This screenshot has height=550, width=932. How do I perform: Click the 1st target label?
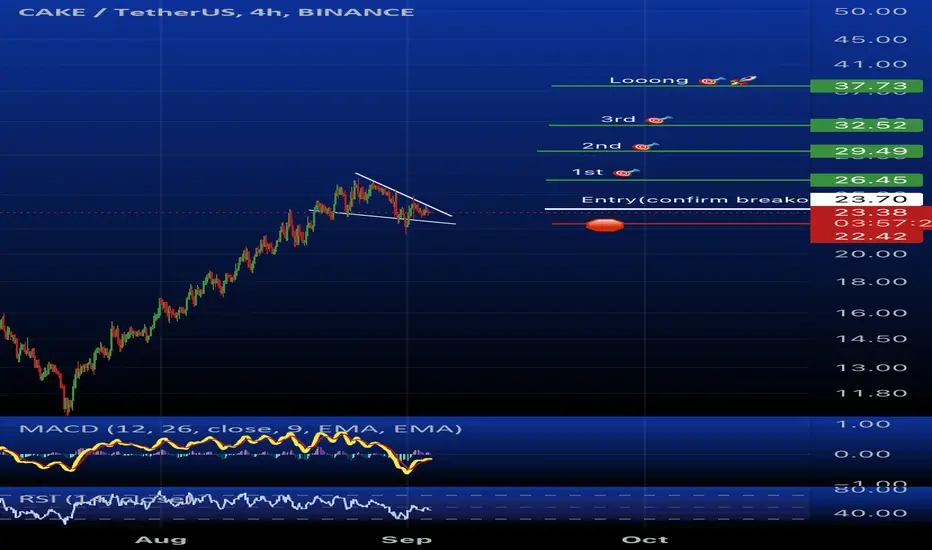pos(587,172)
